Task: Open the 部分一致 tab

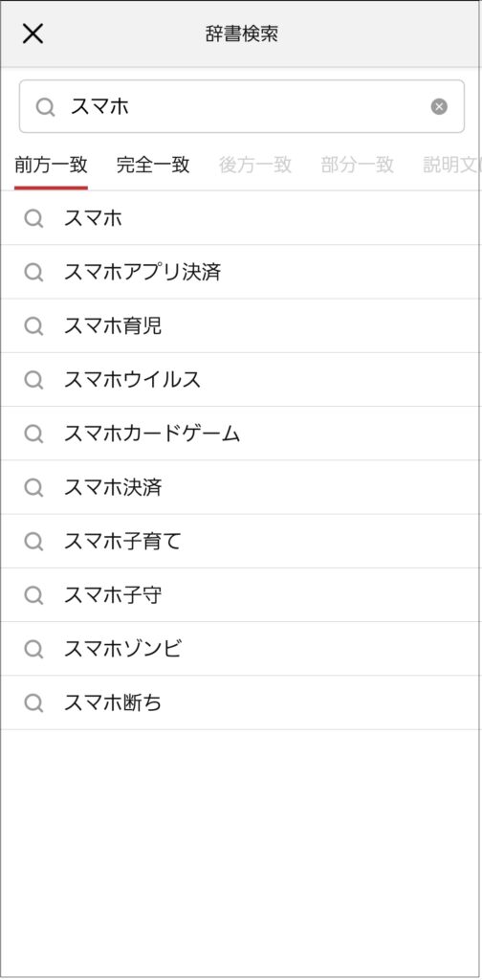Action: [x=358, y=165]
